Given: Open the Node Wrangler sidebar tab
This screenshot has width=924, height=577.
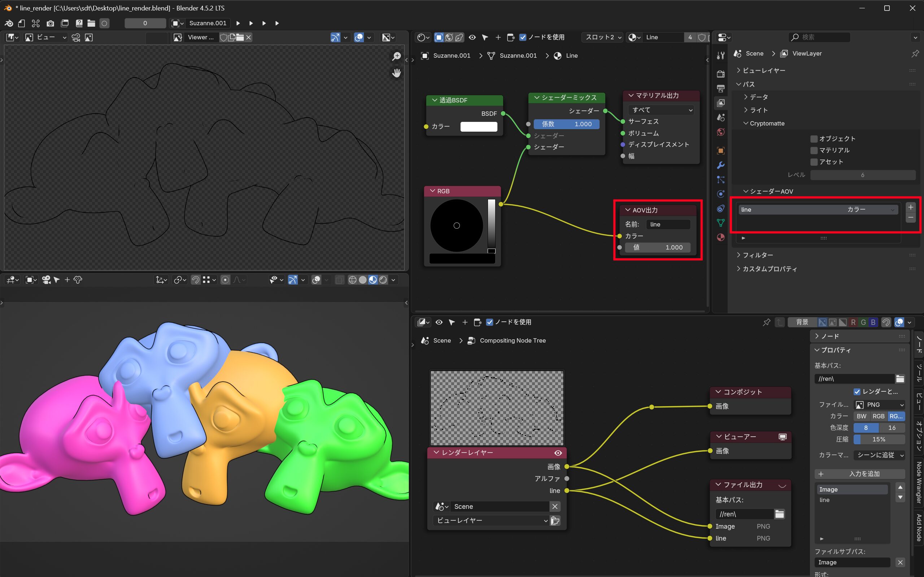Looking at the screenshot, I should [x=919, y=483].
